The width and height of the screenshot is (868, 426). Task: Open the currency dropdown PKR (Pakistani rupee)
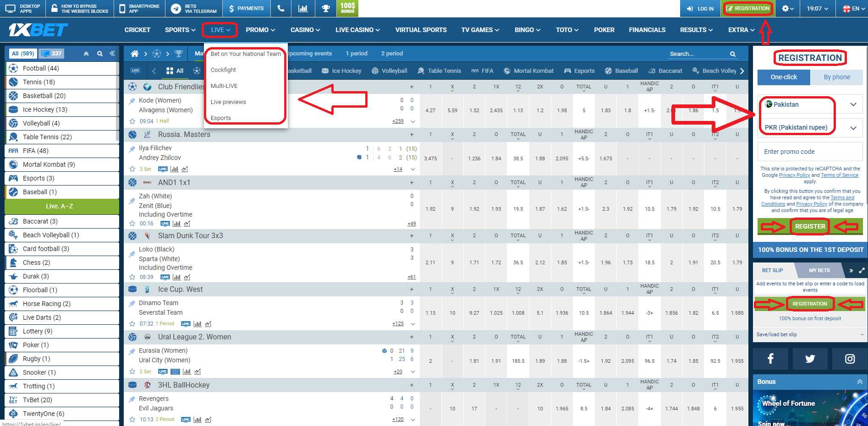click(810, 127)
